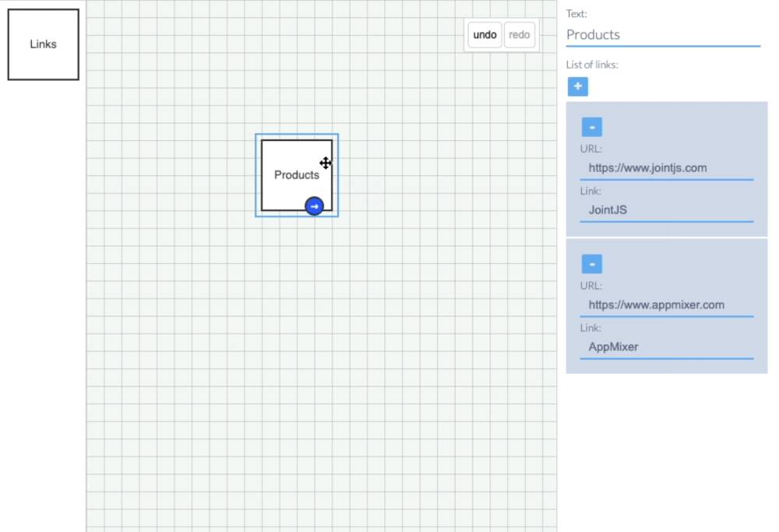Click the Link field containing AppMixer

coord(666,347)
